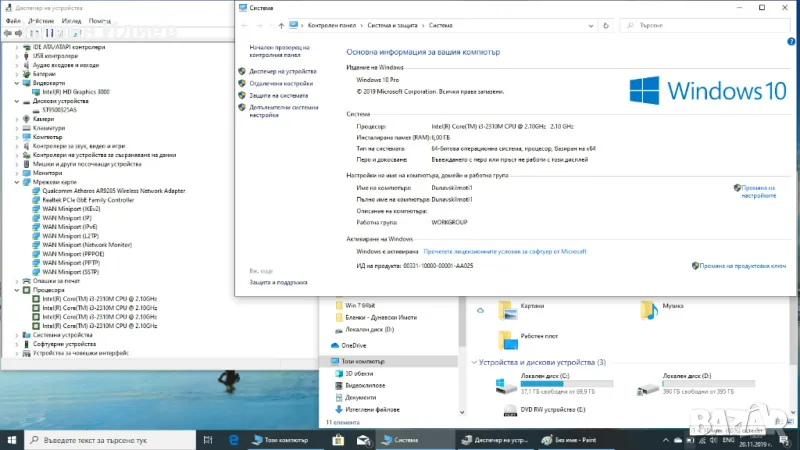The width and height of the screenshot is (800, 450).
Task: Open the Действие menu in Device Manager
Action: click(41, 20)
